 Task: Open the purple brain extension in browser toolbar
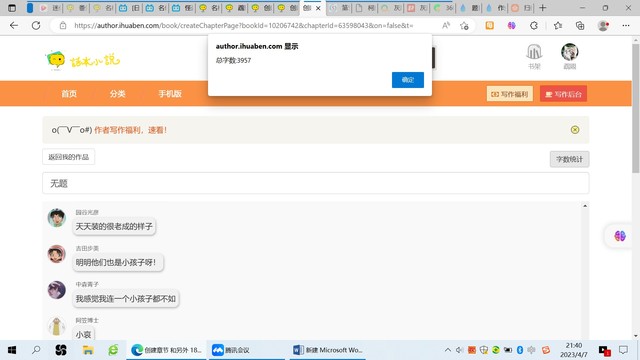(511, 25)
